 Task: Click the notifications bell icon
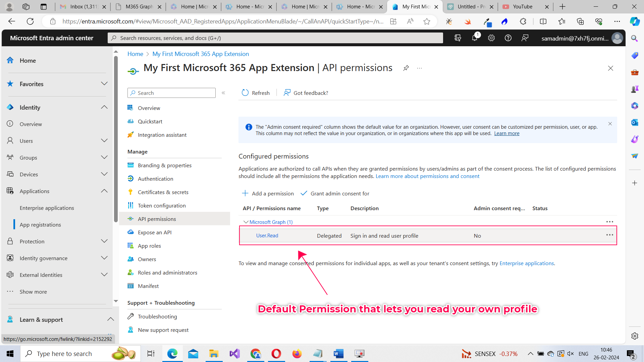click(474, 38)
